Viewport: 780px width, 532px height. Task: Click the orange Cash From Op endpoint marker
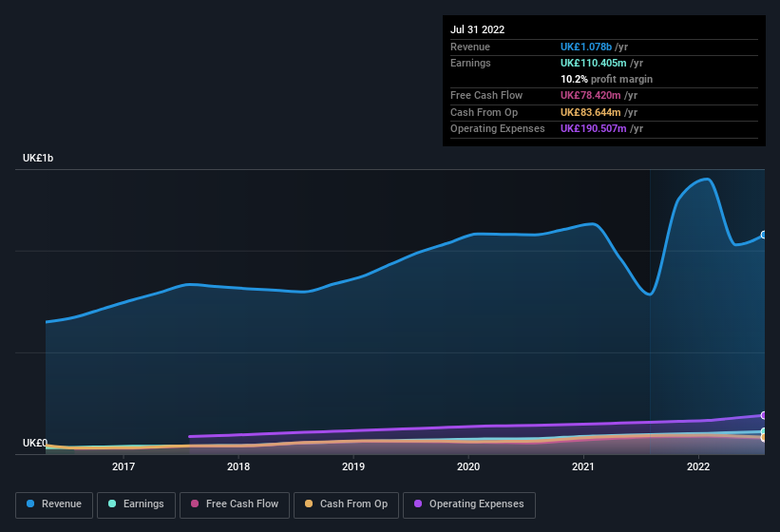coord(764,438)
